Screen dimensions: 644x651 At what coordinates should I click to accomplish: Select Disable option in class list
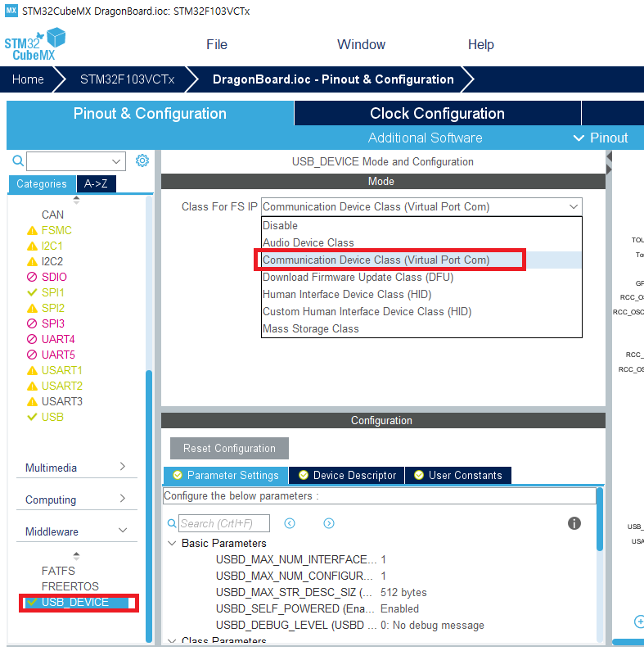(x=421, y=225)
